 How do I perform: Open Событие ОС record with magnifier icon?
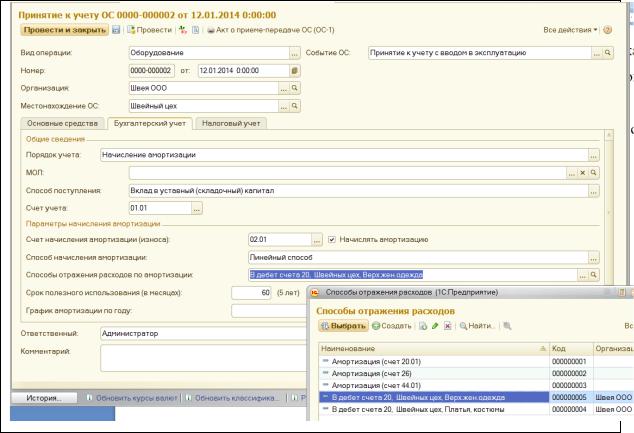608,53
